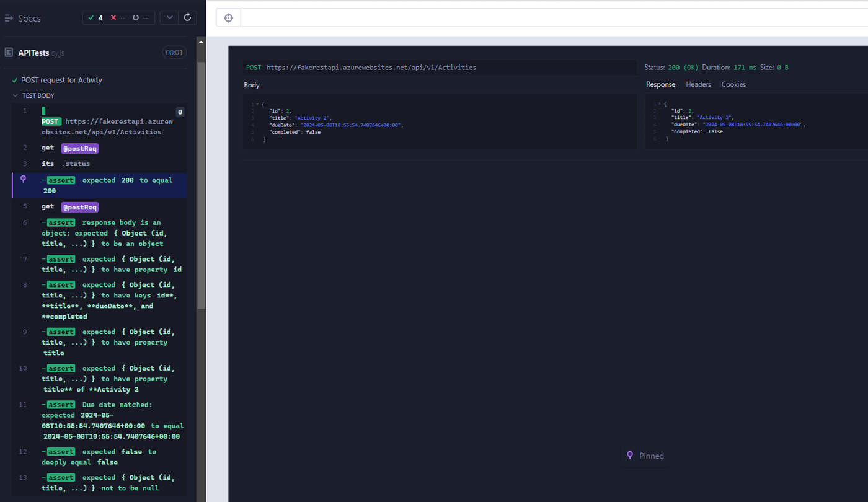Open the APITests.cy.js spec link

41,53
